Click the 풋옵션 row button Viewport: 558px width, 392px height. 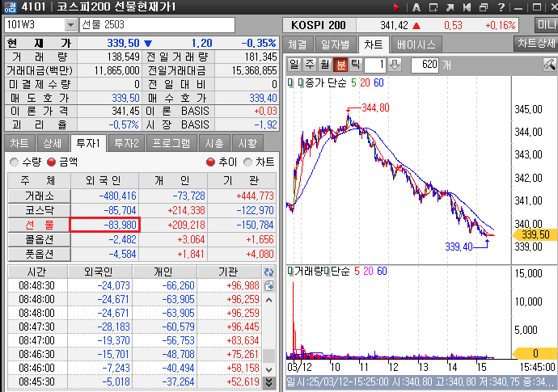click(39, 254)
